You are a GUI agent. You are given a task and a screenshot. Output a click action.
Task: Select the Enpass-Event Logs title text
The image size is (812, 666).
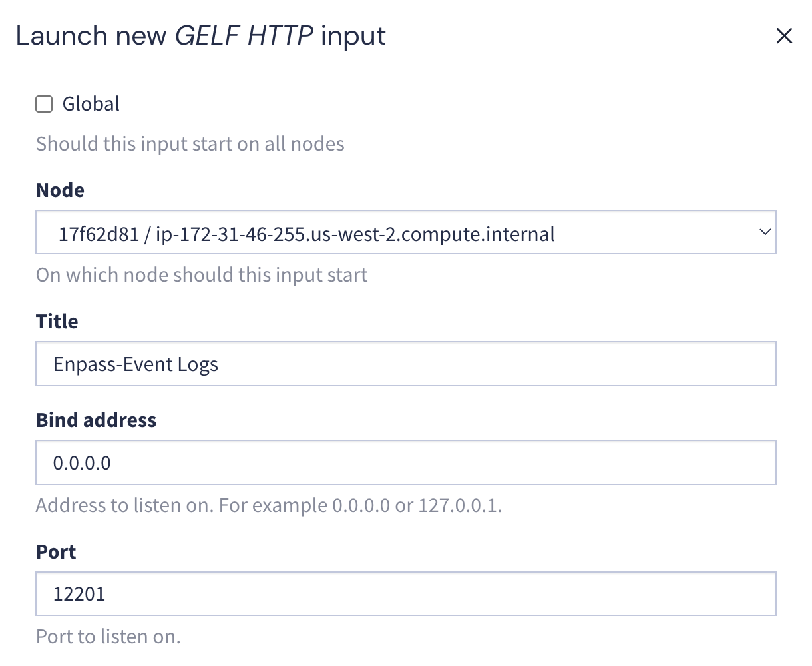[x=135, y=364]
